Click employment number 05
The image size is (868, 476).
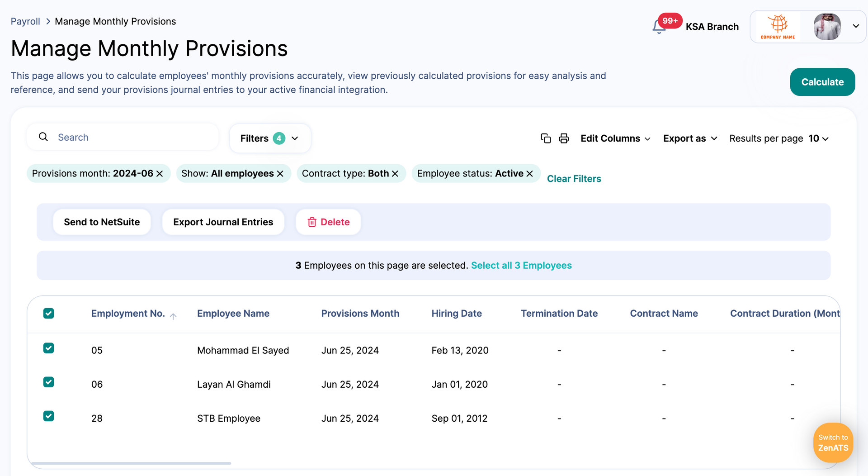tap(97, 351)
